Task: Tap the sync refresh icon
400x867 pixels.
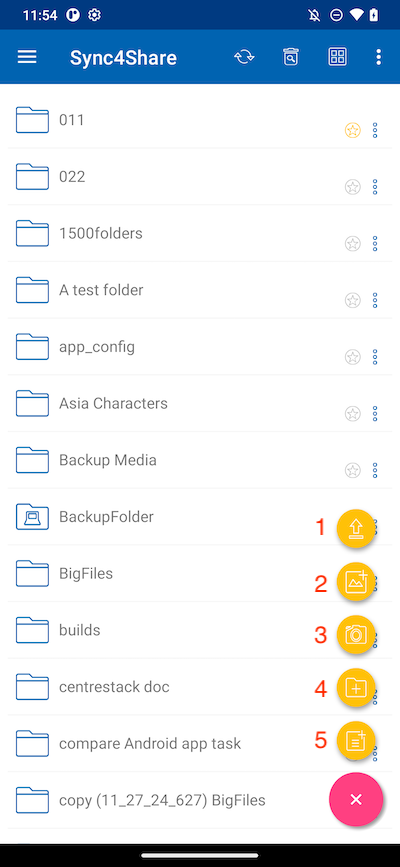Action: pos(244,57)
